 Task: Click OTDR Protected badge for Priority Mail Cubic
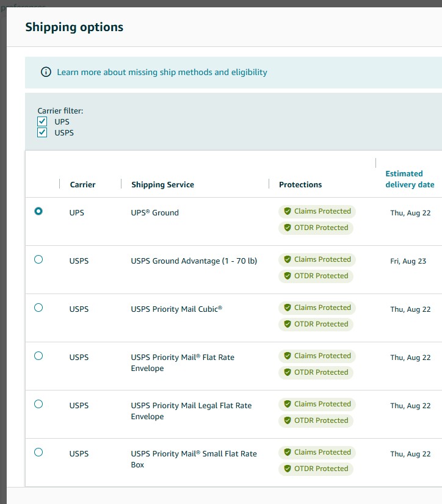[316, 324]
